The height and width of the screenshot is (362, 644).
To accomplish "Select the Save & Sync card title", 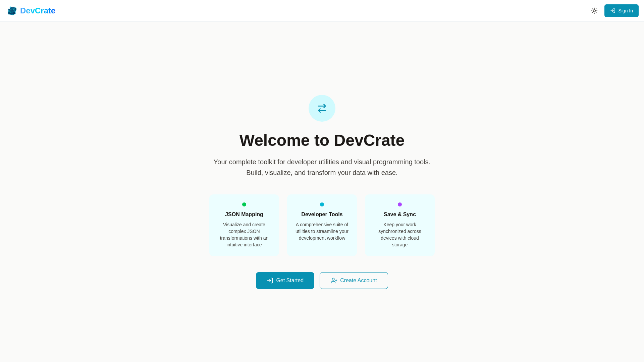I will tap(400, 215).
